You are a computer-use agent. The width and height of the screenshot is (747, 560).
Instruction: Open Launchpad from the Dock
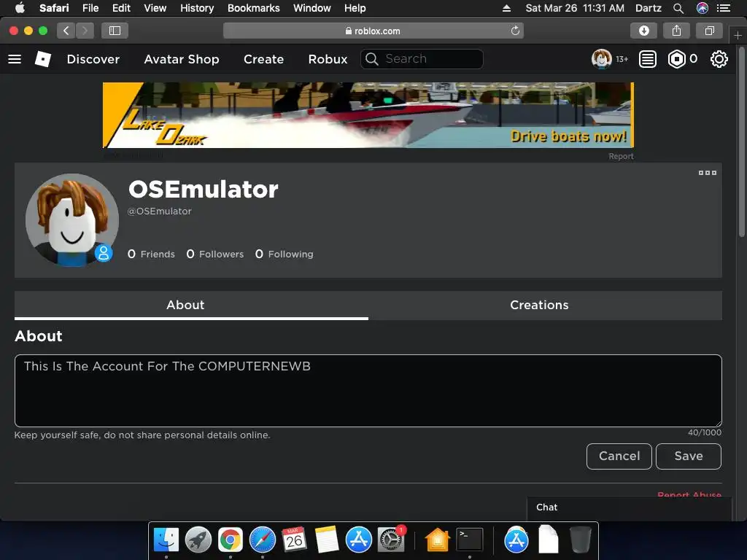click(x=198, y=540)
